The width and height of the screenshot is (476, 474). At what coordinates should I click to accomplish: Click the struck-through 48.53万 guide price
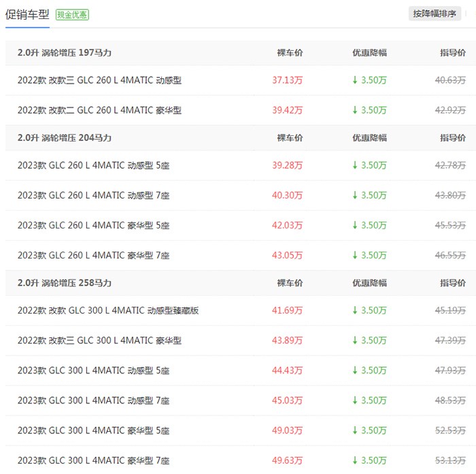450,401
